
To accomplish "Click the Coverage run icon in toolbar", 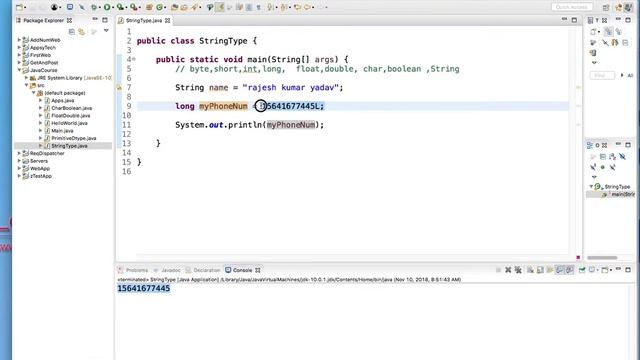I will click(120, 7).
